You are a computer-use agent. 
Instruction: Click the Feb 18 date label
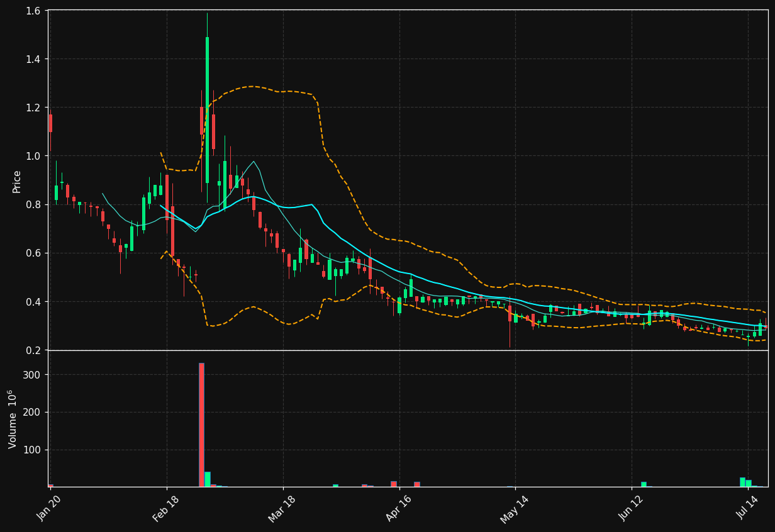tap(166, 508)
